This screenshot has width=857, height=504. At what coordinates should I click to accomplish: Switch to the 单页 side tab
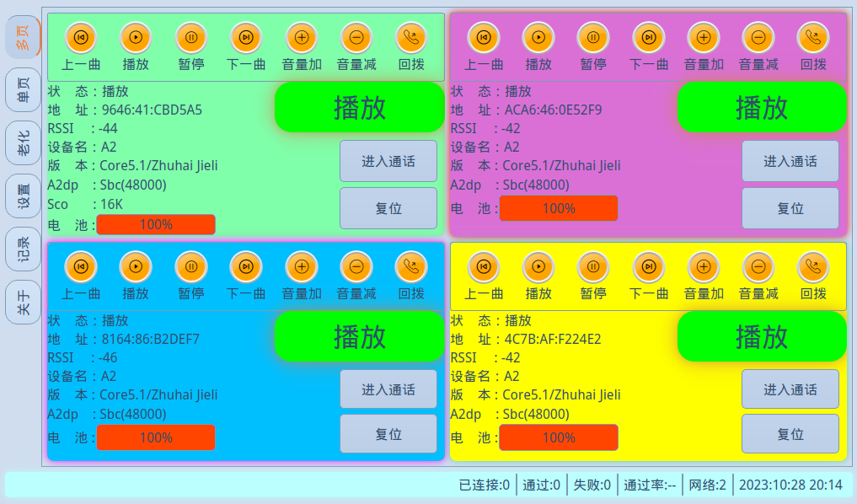pyautogui.click(x=23, y=90)
